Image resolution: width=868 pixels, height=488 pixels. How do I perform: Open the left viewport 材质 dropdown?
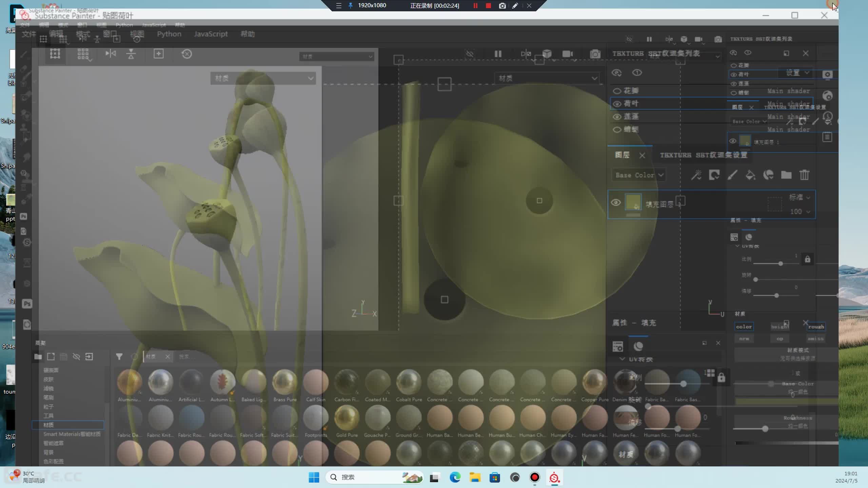coord(263,78)
